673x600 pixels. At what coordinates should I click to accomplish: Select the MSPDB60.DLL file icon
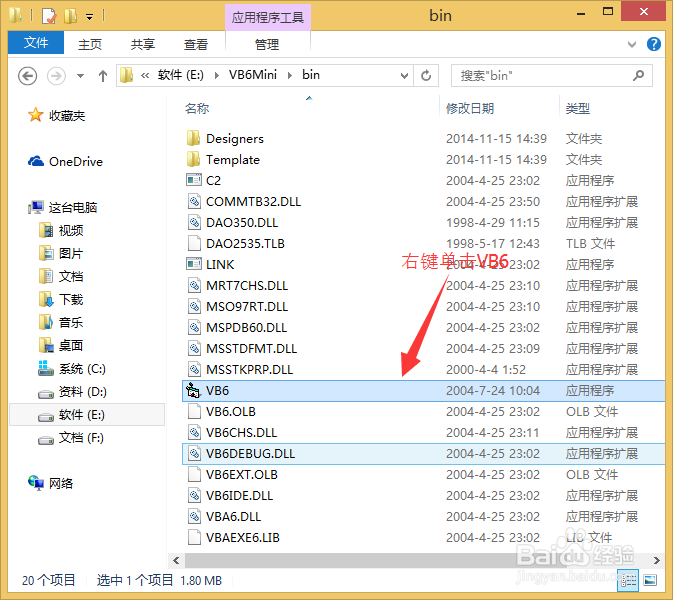pyautogui.click(x=194, y=327)
